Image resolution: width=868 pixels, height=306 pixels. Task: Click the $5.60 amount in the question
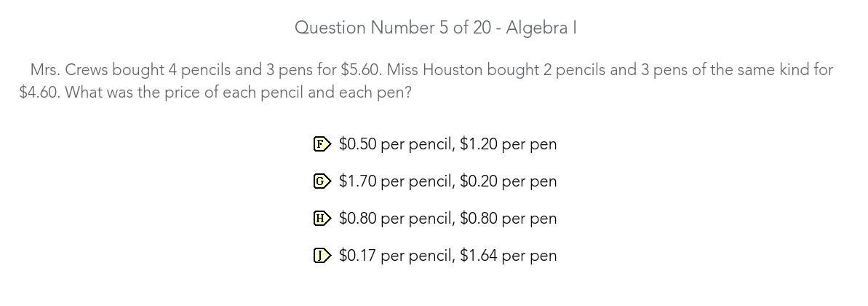click(361, 70)
